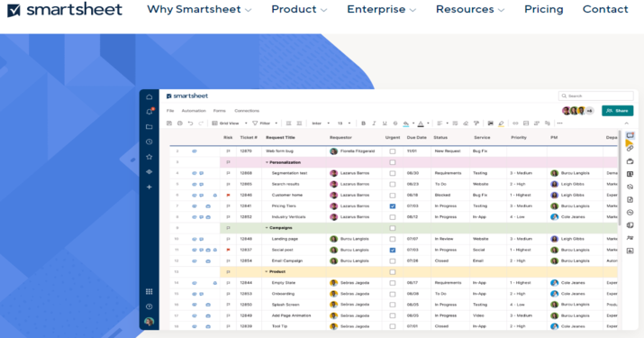Click the green Share button
Viewport: 644px width, 338px height.
(x=617, y=111)
